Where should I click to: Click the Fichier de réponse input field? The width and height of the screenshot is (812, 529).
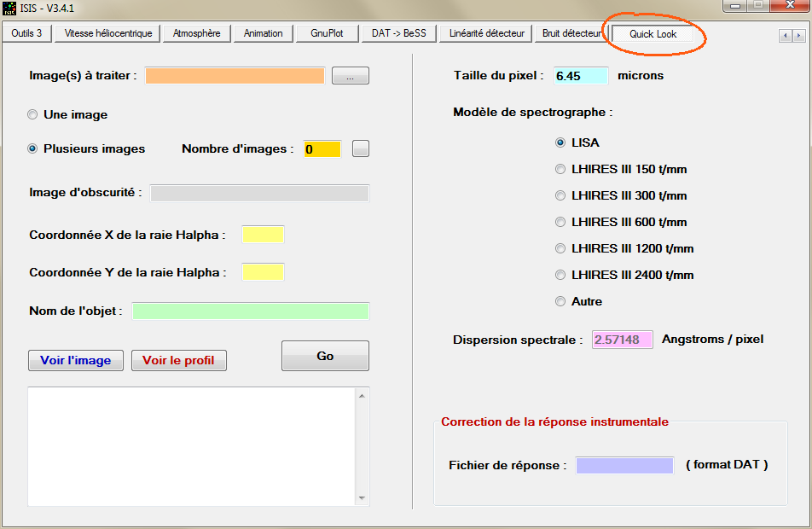[624, 465]
